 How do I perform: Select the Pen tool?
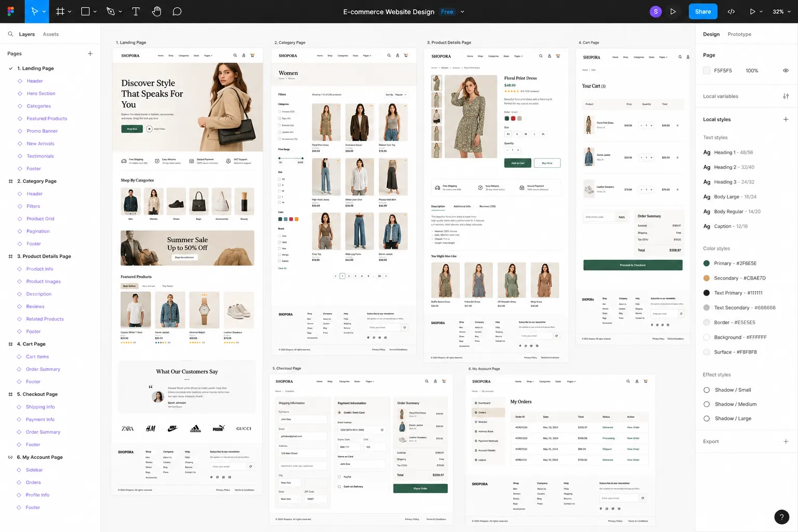[x=111, y=11]
